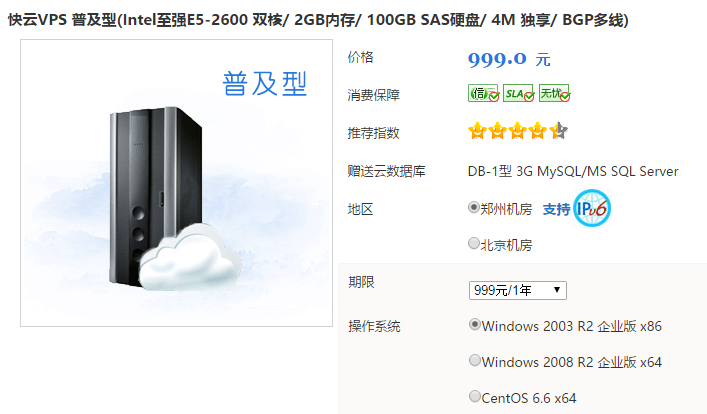This screenshot has height=414, width=707.
Task: Click the half-filled fifth star
Action: coord(559,131)
